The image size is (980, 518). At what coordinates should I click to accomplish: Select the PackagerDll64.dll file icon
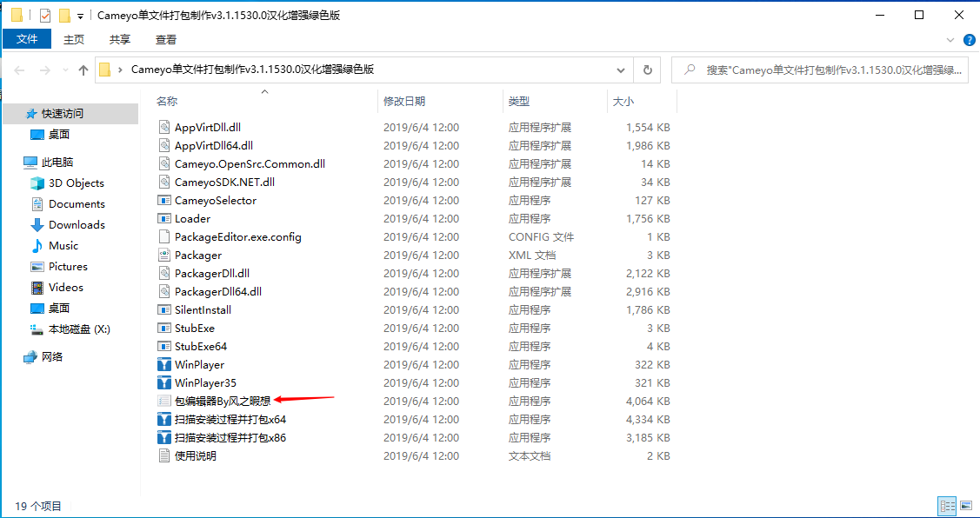coord(164,292)
